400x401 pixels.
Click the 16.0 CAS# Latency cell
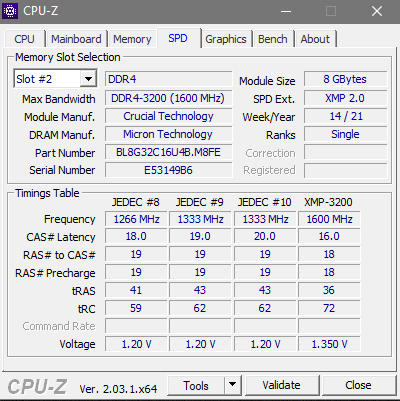click(x=329, y=236)
